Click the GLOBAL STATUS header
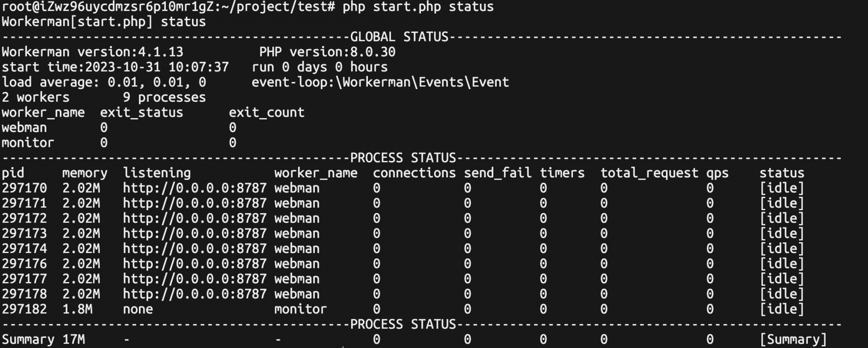Screen dimensions: 868x348 click(x=399, y=37)
